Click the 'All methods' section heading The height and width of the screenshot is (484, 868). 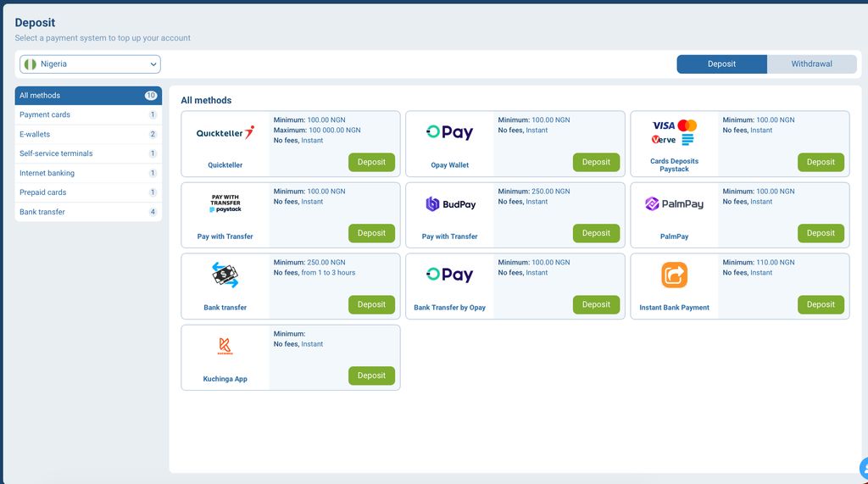point(206,100)
